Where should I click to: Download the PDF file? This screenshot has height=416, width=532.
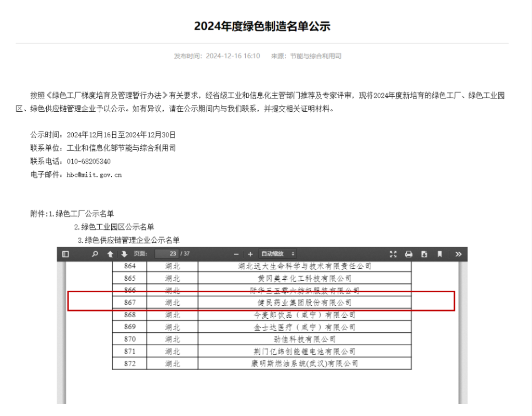[x=424, y=254]
